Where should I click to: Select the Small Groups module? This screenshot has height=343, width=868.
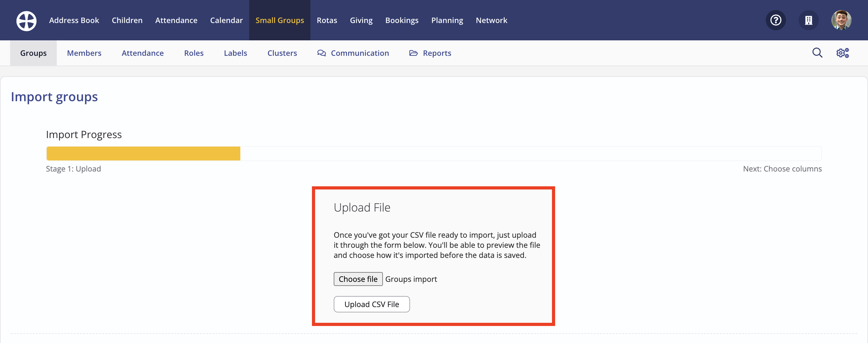pos(280,20)
